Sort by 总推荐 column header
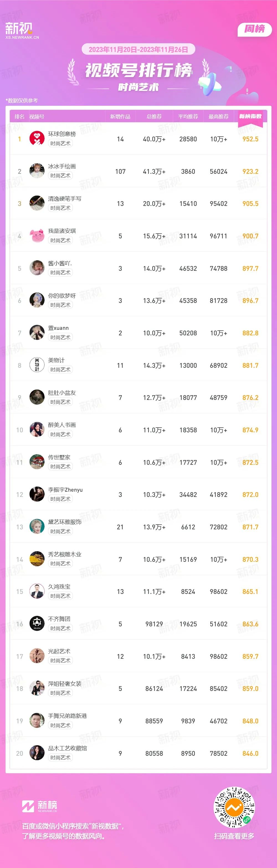Viewport: 277px width, 868px height. [154, 117]
